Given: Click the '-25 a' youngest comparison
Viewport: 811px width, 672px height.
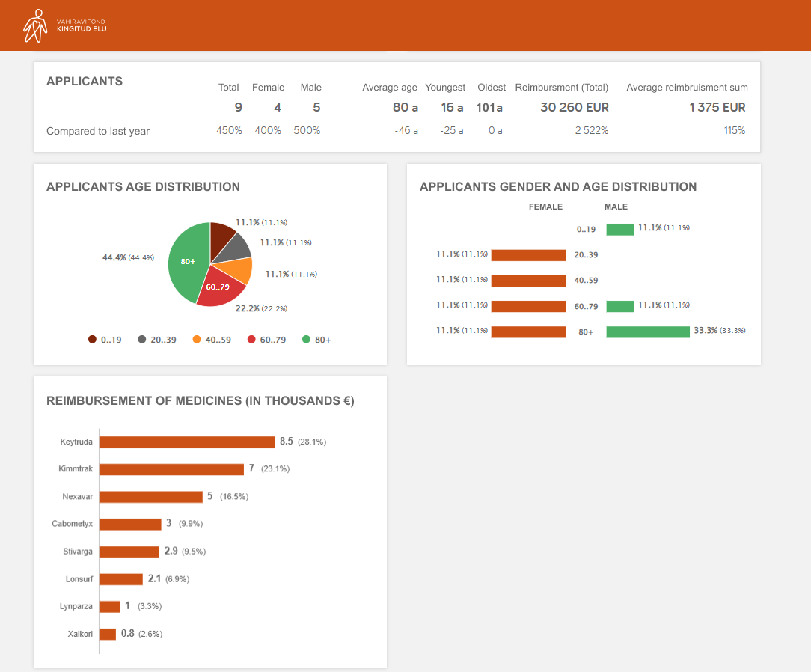Looking at the screenshot, I should (452, 130).
